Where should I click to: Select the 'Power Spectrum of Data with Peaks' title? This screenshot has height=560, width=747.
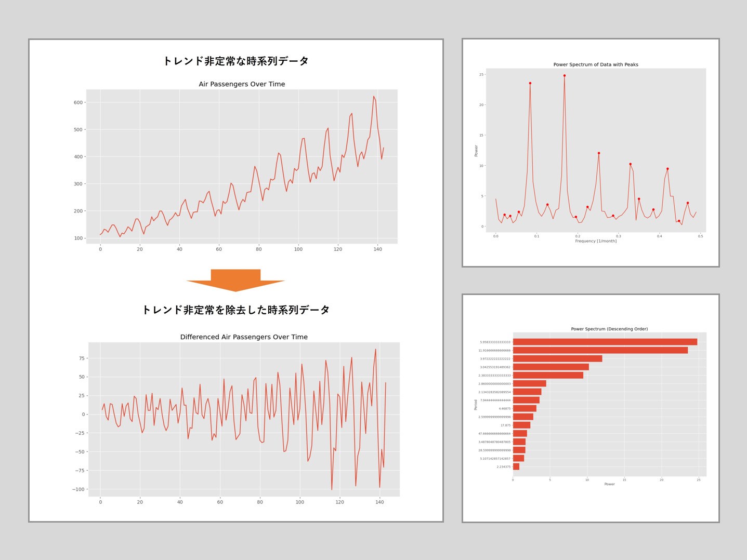point(596,65)
